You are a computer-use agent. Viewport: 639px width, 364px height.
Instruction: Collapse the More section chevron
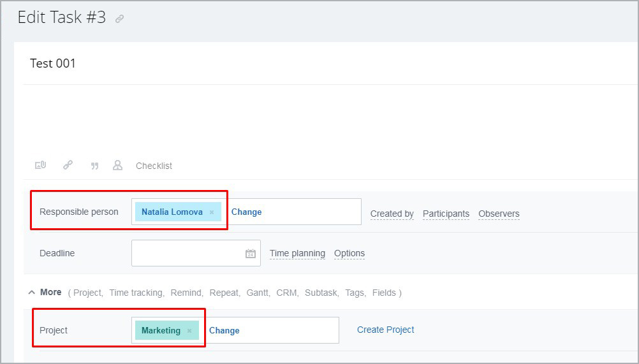(31, 293)
